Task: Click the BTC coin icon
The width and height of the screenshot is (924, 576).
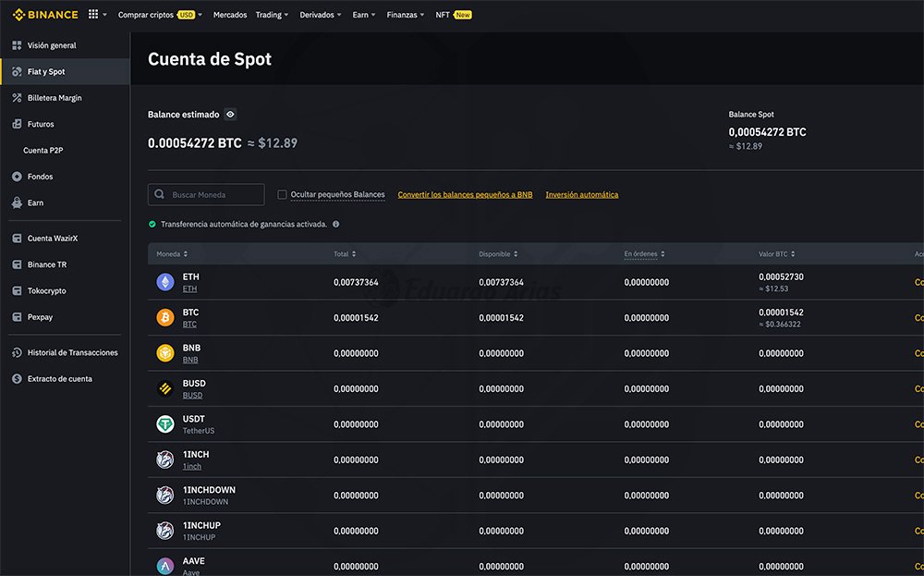Action: (165, 318)
